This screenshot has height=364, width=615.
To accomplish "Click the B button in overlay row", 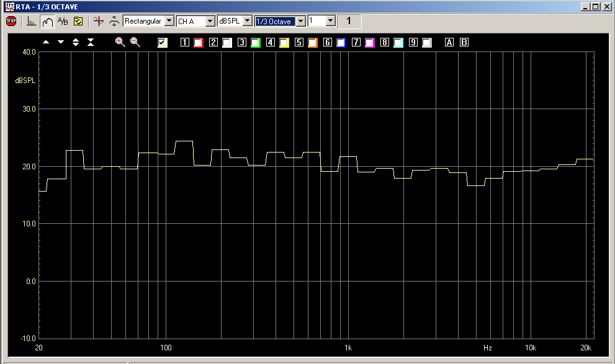I will coord(464,43).
